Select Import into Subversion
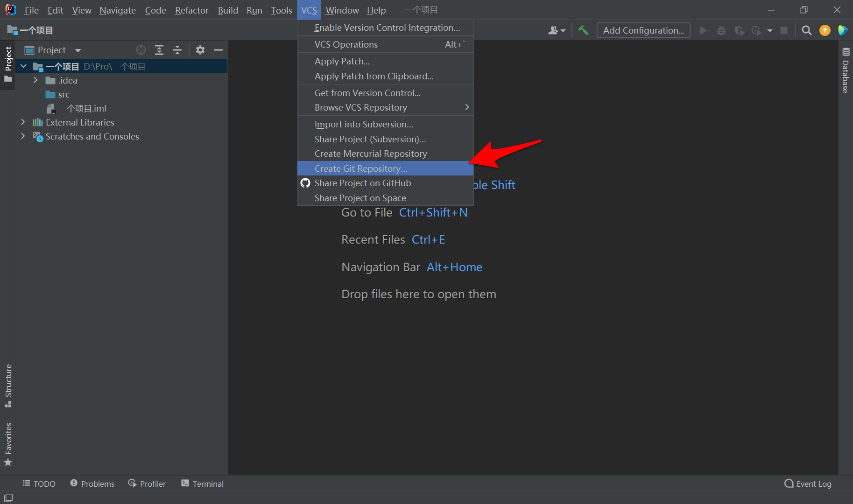The height and width of the screenshot is (504, 853). coord(385,124)
